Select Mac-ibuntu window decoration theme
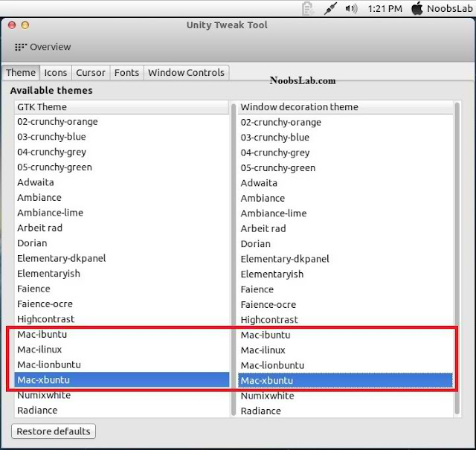Image resolution: width=476 pixels, height=450 pixels. click(x=345, y=335)
